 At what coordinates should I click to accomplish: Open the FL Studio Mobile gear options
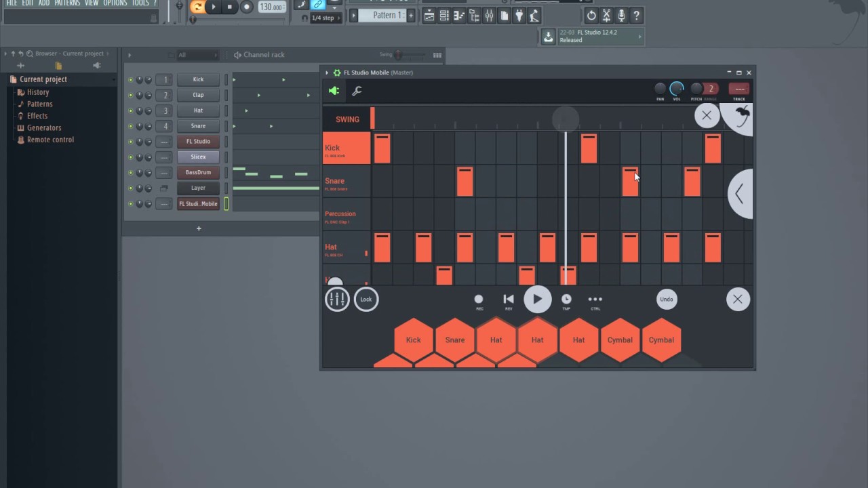[337, 73]
